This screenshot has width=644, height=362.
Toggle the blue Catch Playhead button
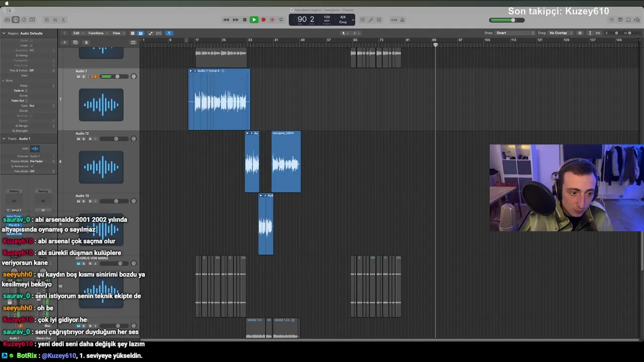pos(169,33)
